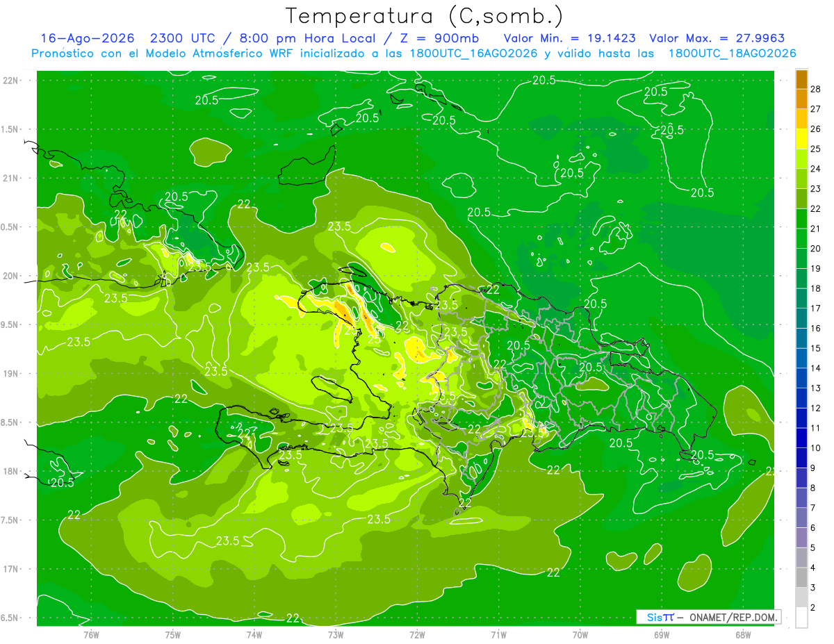Click the legend number 9
The height and width of the screenshot is (644, 834).
815,468
